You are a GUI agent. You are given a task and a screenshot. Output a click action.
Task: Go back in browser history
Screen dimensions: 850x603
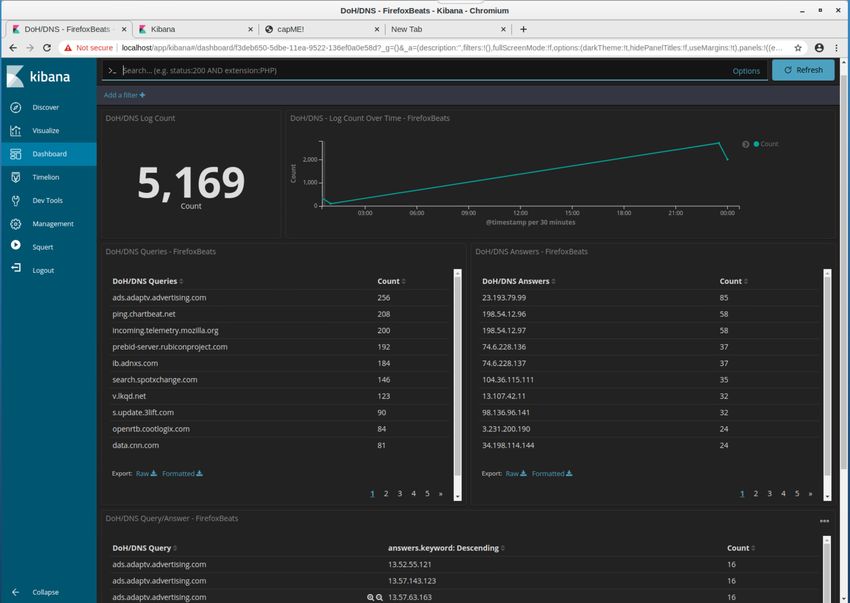tap(13, 48)
